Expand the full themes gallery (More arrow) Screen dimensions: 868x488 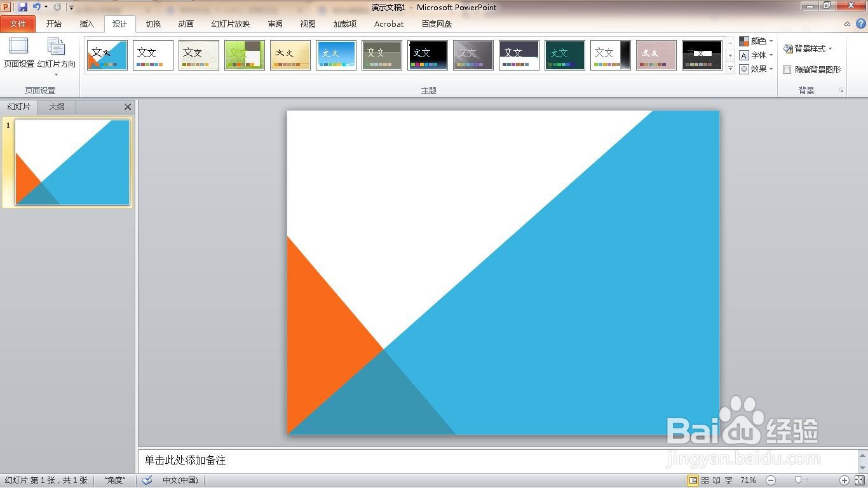click(730, 67)
